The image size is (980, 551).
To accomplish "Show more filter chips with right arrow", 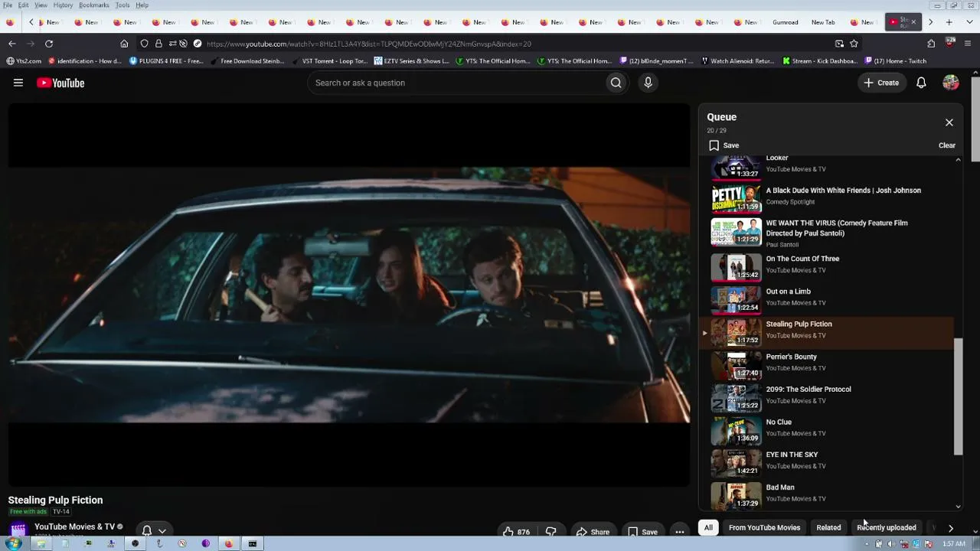I will [951, 527].
